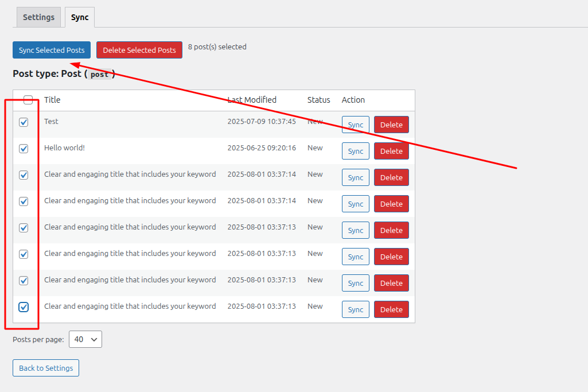Viewport: 588px width, 392px height.
Task: Delete the Hello world! post
Action: (391, 152)
